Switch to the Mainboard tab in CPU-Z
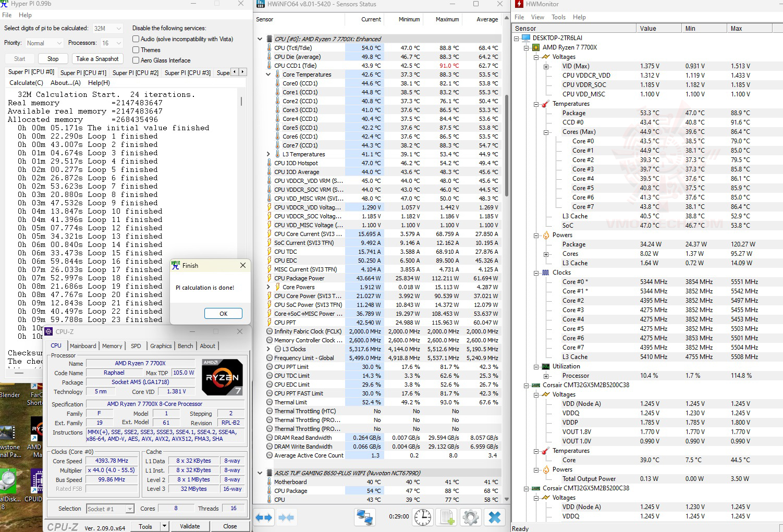The image size is (783, 532). coord(83,346)
